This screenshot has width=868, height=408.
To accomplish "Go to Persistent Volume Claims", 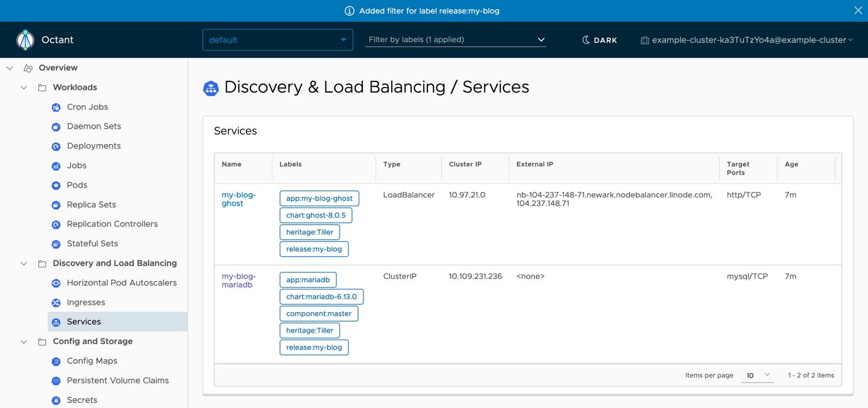I will tap(118, 380).
